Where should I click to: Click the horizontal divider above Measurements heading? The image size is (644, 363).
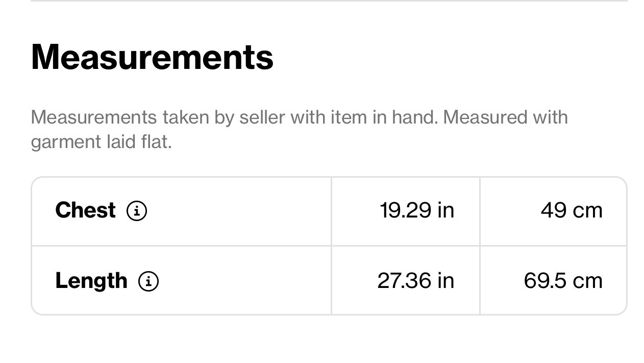tap(329, 1)
